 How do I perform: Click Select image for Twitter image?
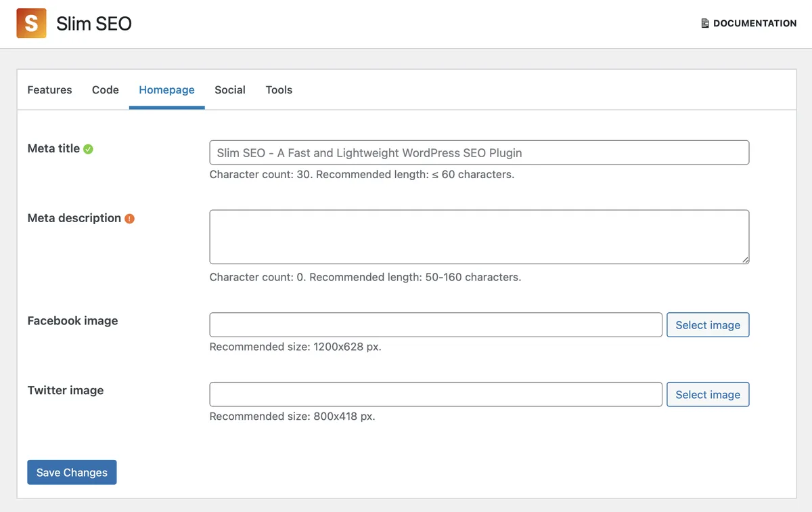click(708, 395)
